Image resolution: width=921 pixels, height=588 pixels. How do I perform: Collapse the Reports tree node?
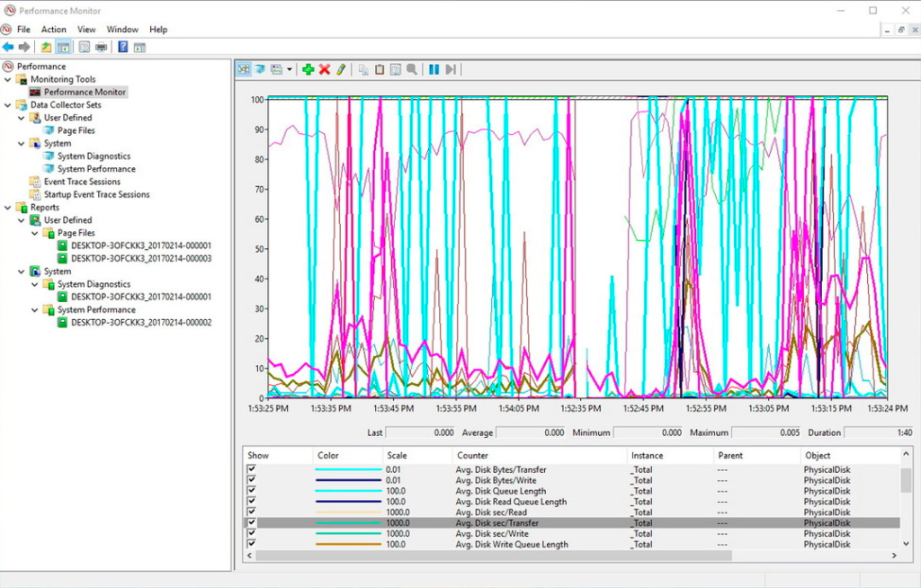[x=8, y=208]
